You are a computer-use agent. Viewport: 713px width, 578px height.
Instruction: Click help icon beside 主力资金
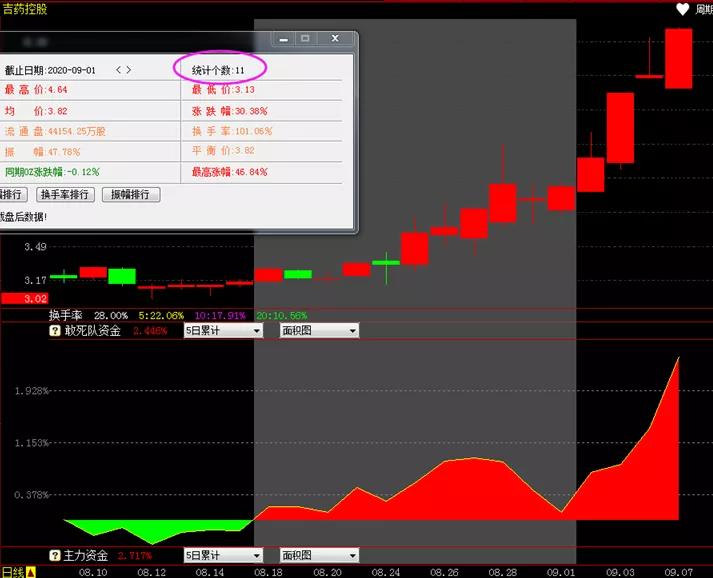[x=55, y=555]
